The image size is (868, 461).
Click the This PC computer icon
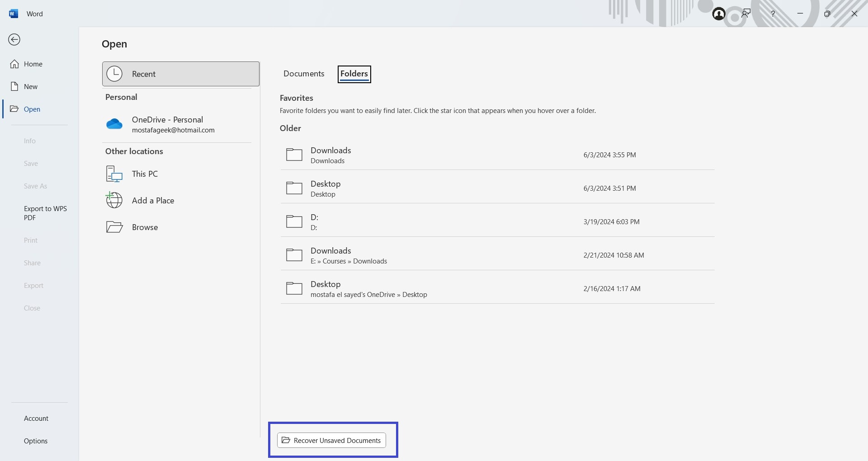coord(114,174)
